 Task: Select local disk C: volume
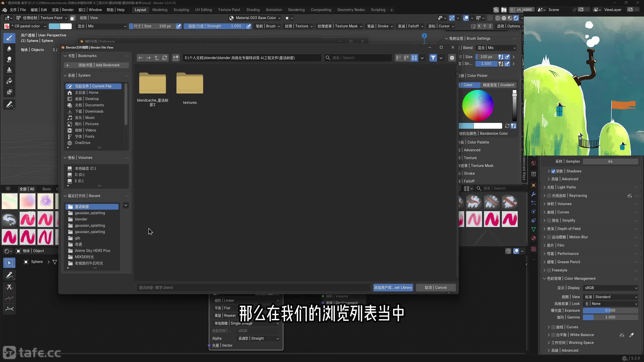click(97, 168)
